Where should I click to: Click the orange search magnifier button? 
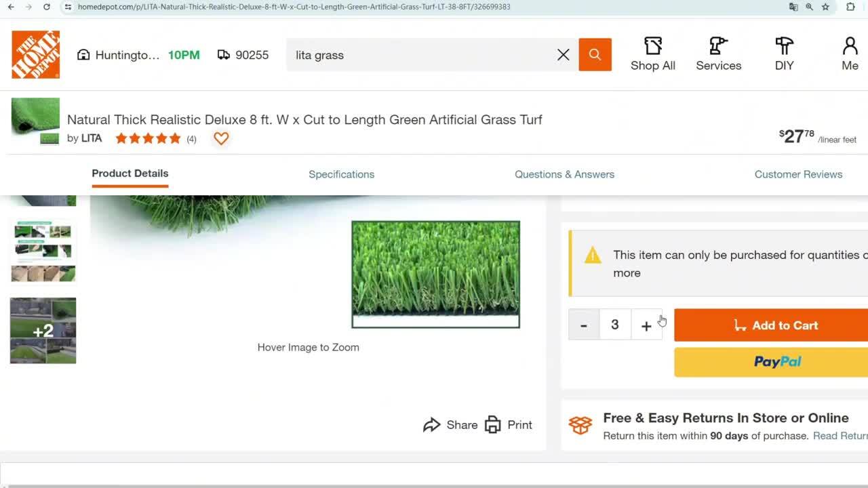point(595,55)
